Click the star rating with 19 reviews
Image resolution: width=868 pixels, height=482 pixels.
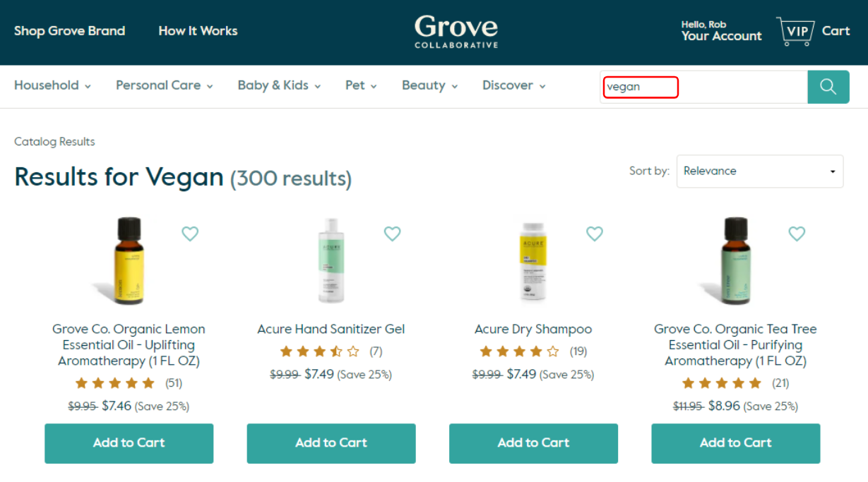520,351
